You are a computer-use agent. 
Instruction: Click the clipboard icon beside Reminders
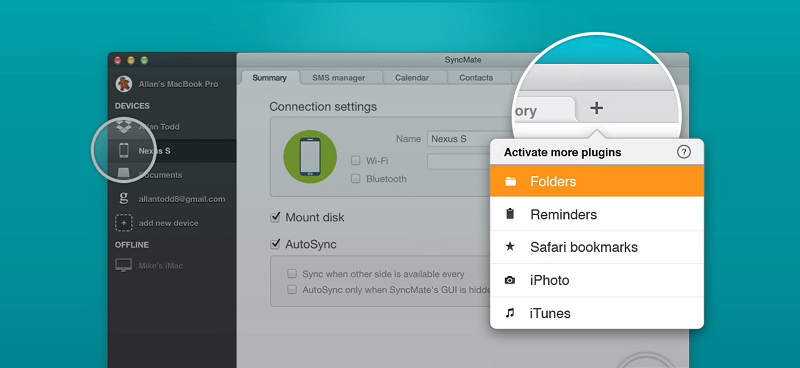[x=510, y=214]
